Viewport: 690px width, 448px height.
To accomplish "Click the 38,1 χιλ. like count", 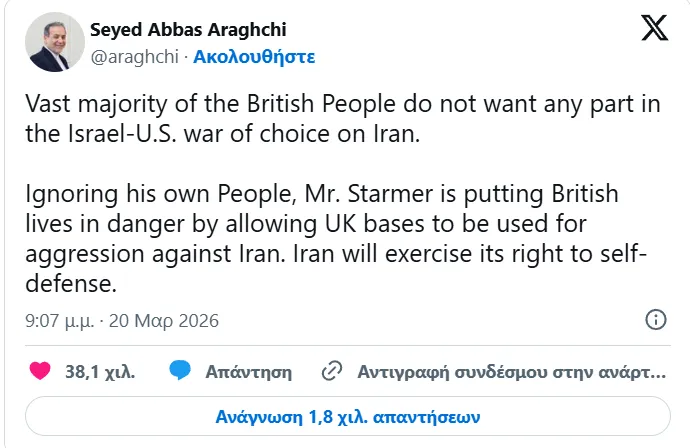I will coord(100,372).
